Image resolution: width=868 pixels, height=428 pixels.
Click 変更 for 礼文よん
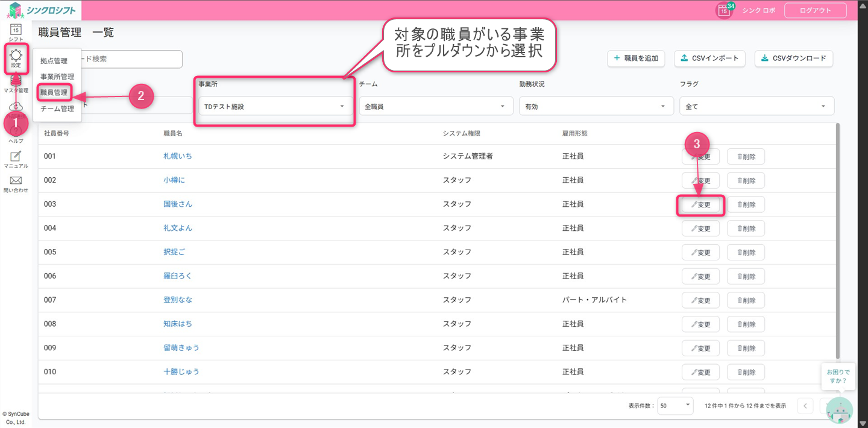click(x=700, y=228)
